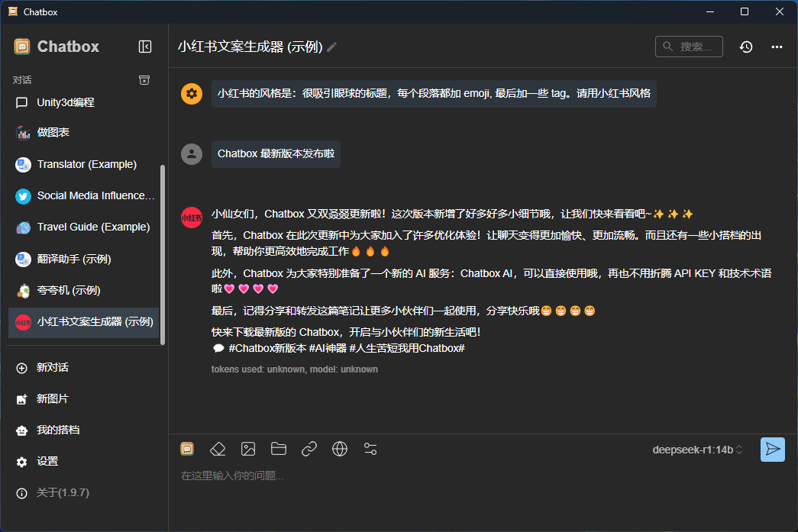The image size is (798, 532).
Task: Edit the conversation title with pencil icon
Action: (331, 47)
